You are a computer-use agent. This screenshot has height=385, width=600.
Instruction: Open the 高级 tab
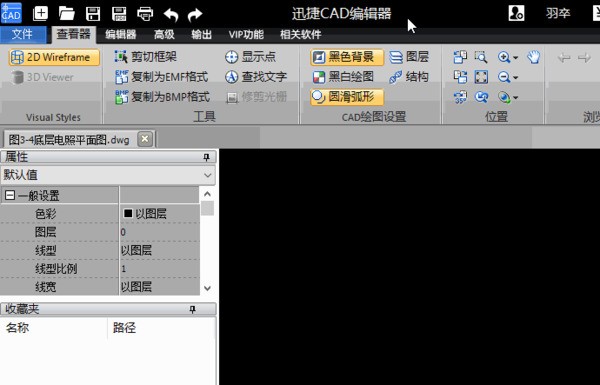tap(164, 34)
